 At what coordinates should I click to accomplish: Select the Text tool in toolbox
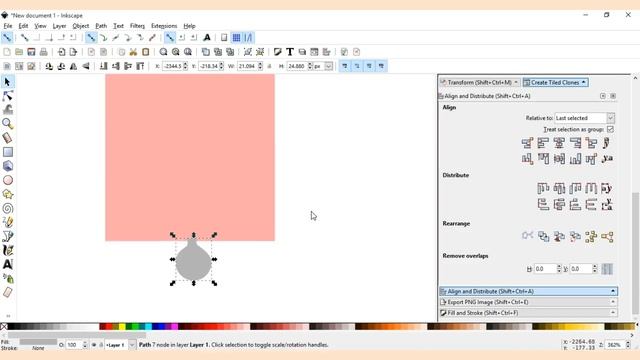click(7, 264)
